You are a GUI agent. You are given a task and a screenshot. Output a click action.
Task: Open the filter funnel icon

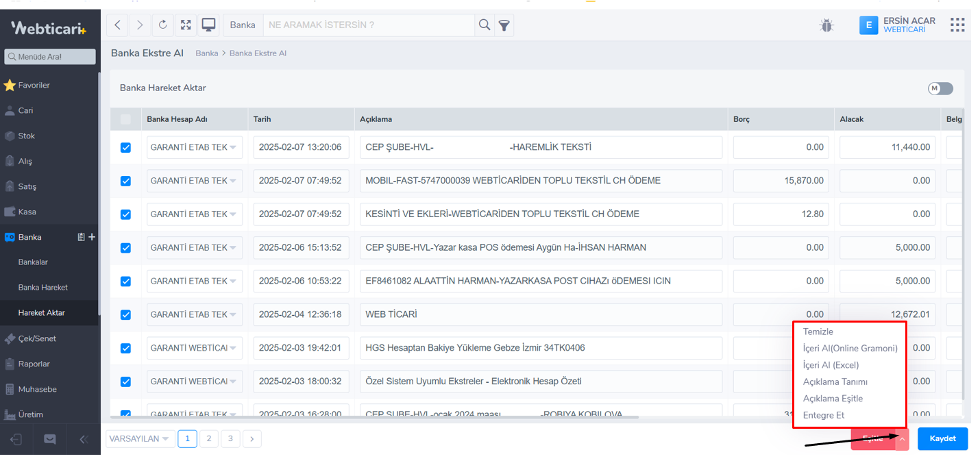point(504,25)
